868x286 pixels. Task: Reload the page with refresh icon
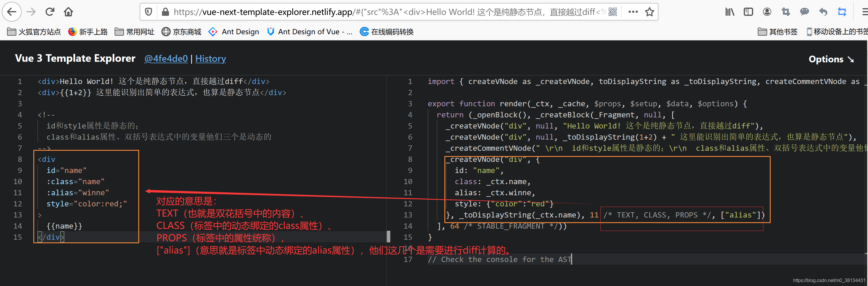click(x=50, y=12)
